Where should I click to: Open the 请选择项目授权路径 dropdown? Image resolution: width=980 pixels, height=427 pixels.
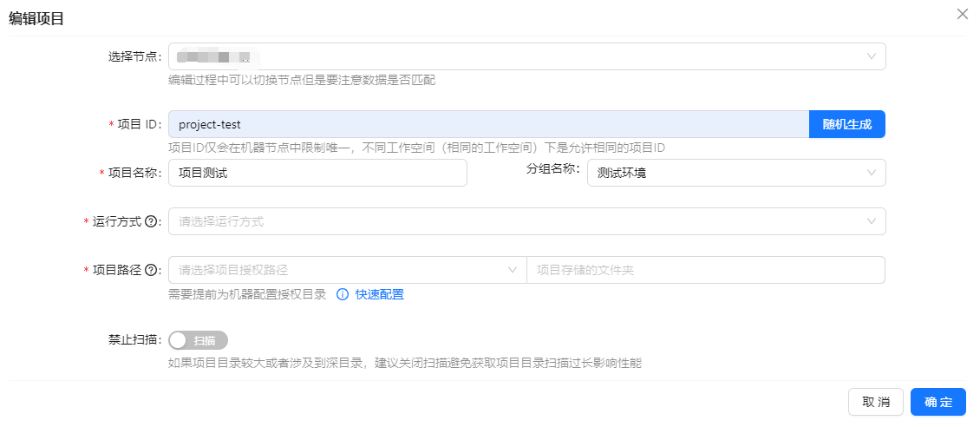coord(338,270)
